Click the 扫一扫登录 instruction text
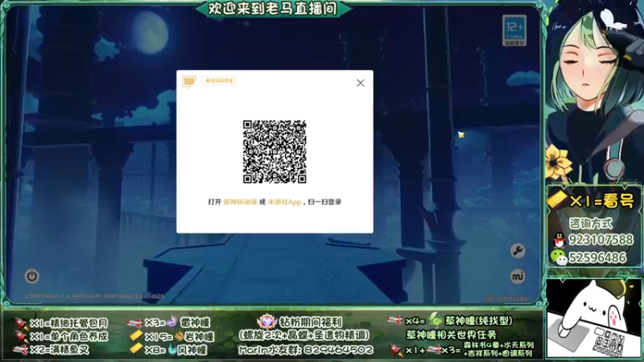The height and width of the screenshot is (362, 644). pyautogui.click(x=324, y=202)
